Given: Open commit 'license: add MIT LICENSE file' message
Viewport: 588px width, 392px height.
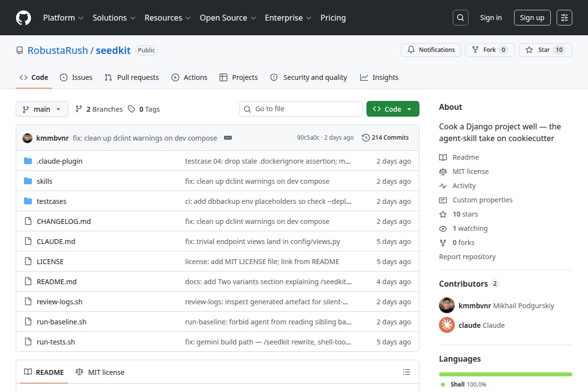Looking at the screenshot, I should pos(262,262).
